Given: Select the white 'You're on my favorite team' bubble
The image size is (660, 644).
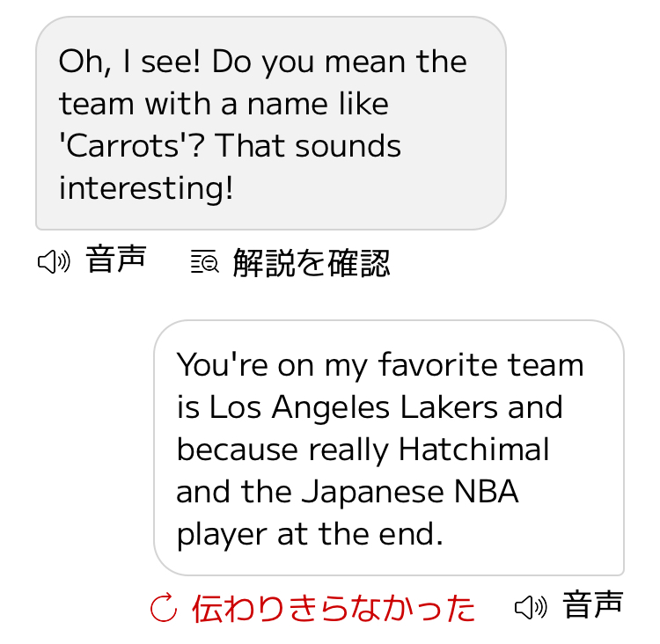Looking at the screenshot, I should pyautogui.click(x=388, y=447).
